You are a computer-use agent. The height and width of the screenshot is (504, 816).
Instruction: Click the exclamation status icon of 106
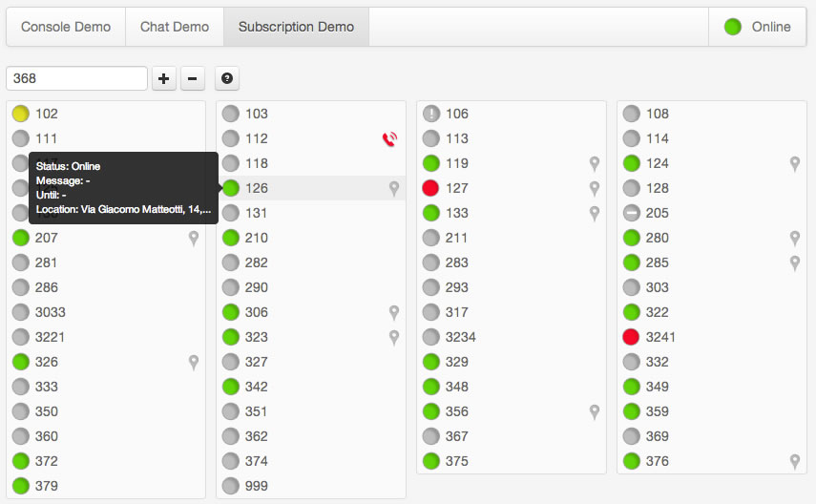pyautogui.click(x=431, y=115)
